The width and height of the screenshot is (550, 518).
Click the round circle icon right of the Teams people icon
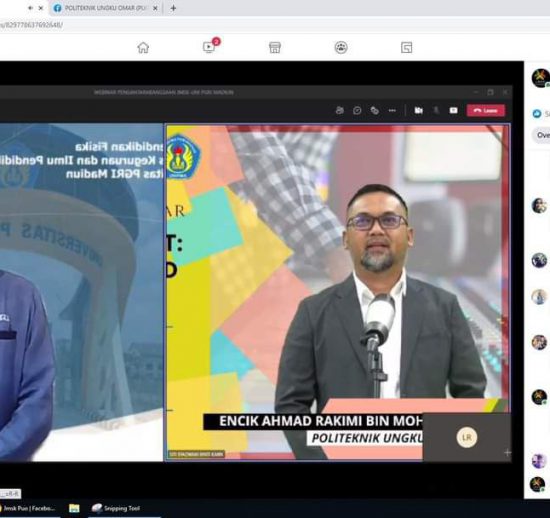click(357, 111)
